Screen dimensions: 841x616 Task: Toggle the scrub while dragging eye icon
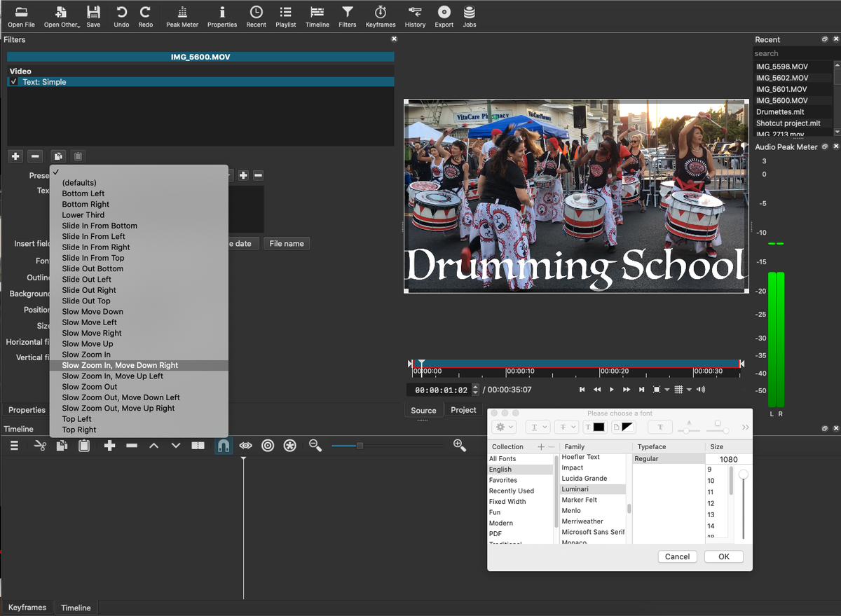tap(245, 446)
